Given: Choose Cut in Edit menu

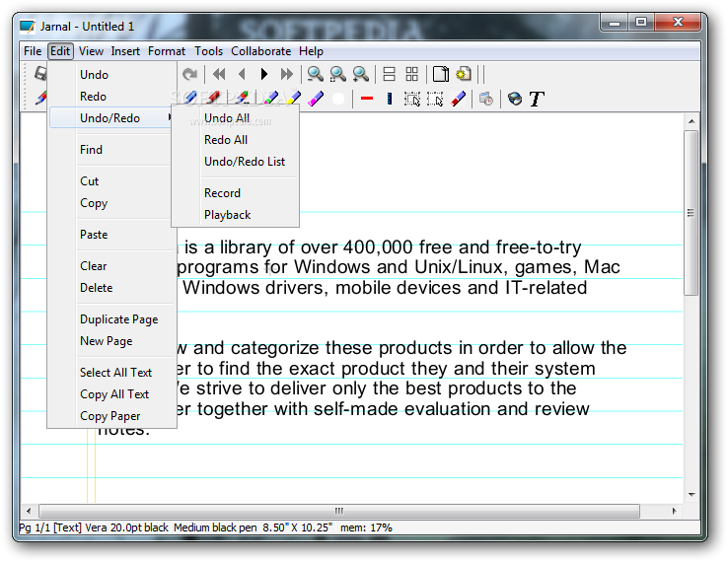Looking at the screenshot, I should coord(110,181).
